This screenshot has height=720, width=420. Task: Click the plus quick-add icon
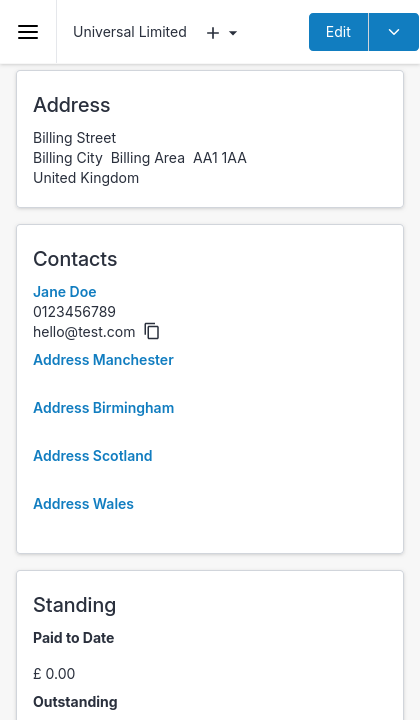click(x=213, y=33)
